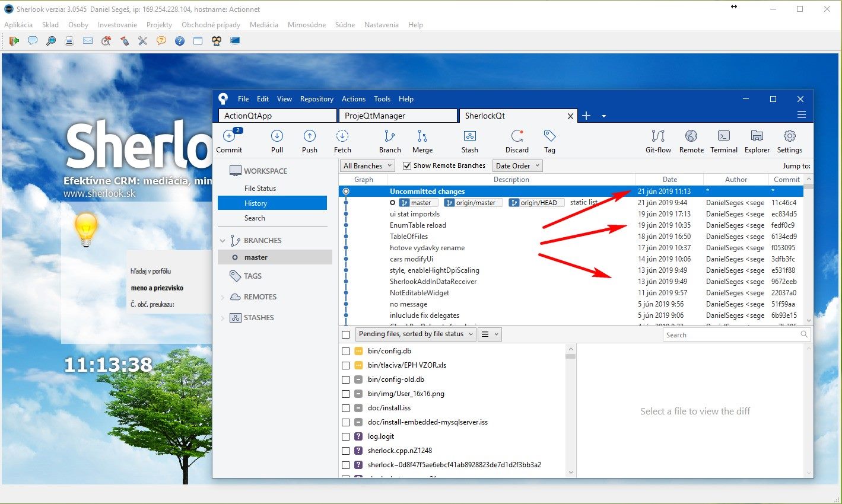Open the Repository menu in SourceTree
842x504 pixels.
click(x=317, y=99)
